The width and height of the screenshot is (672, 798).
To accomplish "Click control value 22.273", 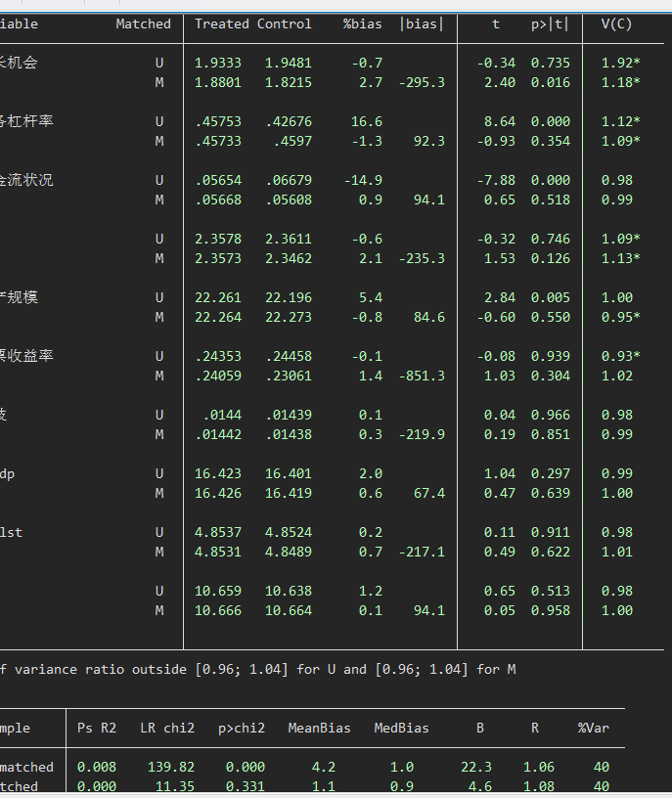I will pos(289,317).
